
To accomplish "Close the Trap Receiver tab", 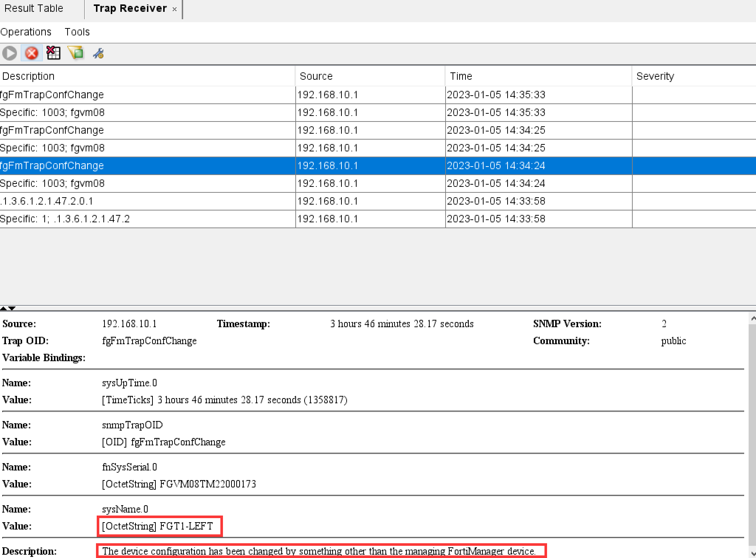I will (x=175, y=9).
